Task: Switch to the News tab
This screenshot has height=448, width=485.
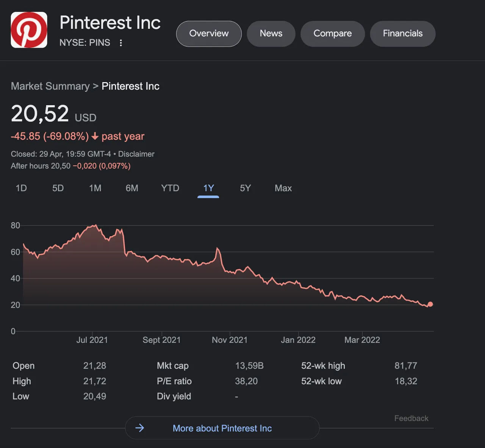Action: pos(271,34)
